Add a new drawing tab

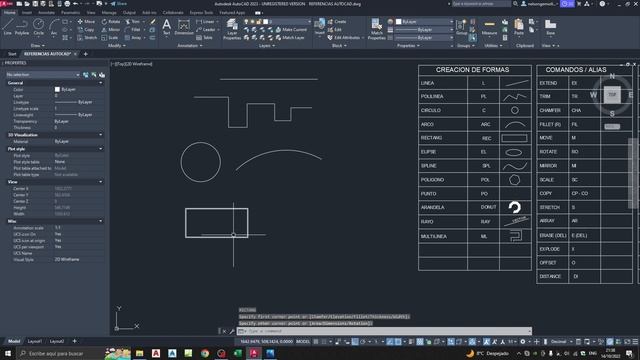86,54
